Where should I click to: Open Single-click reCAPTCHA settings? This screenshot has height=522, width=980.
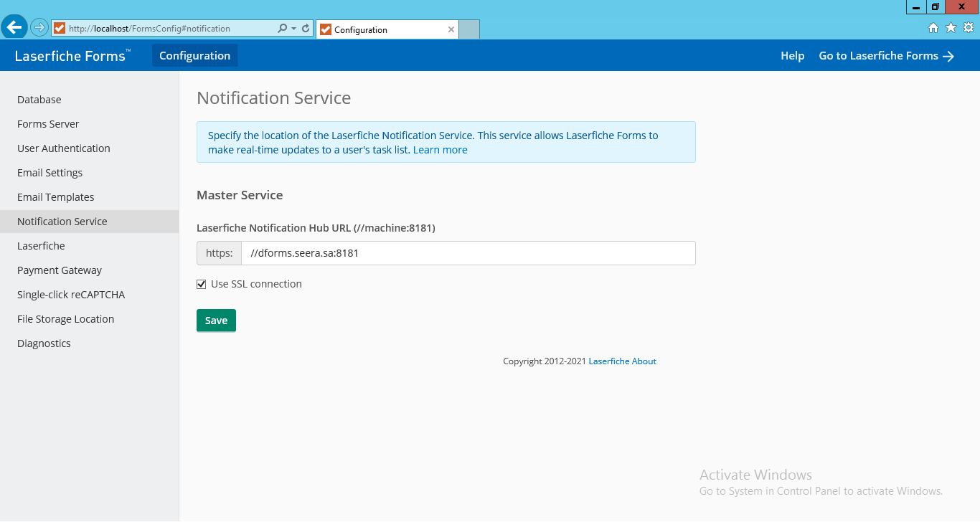[x=89, y=295]
